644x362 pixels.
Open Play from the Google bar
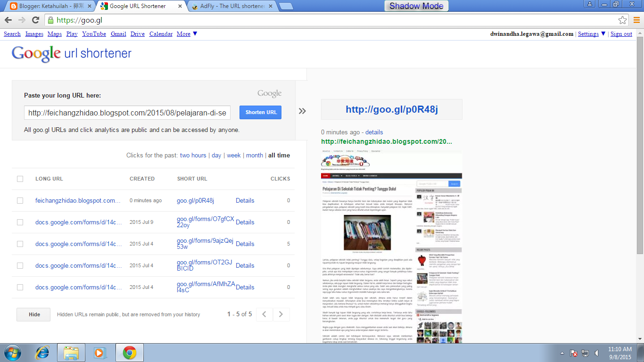(72, 34)
